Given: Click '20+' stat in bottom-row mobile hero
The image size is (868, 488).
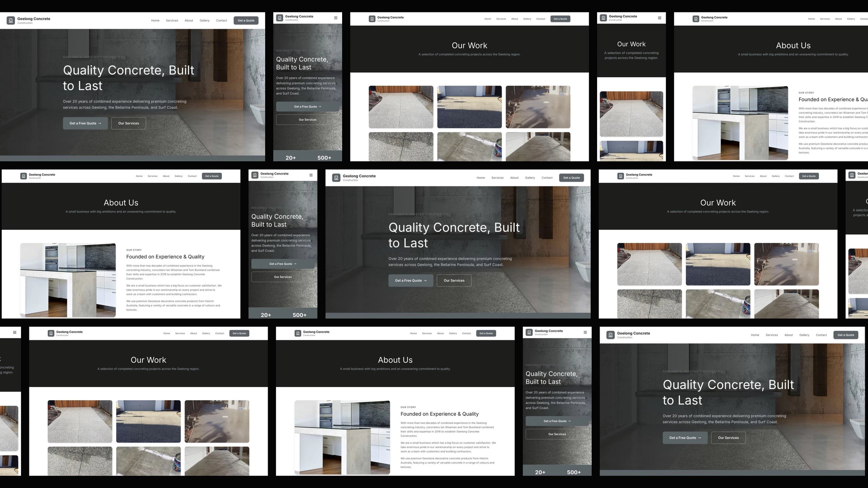Looking at the screenshot, I should 540,472.
